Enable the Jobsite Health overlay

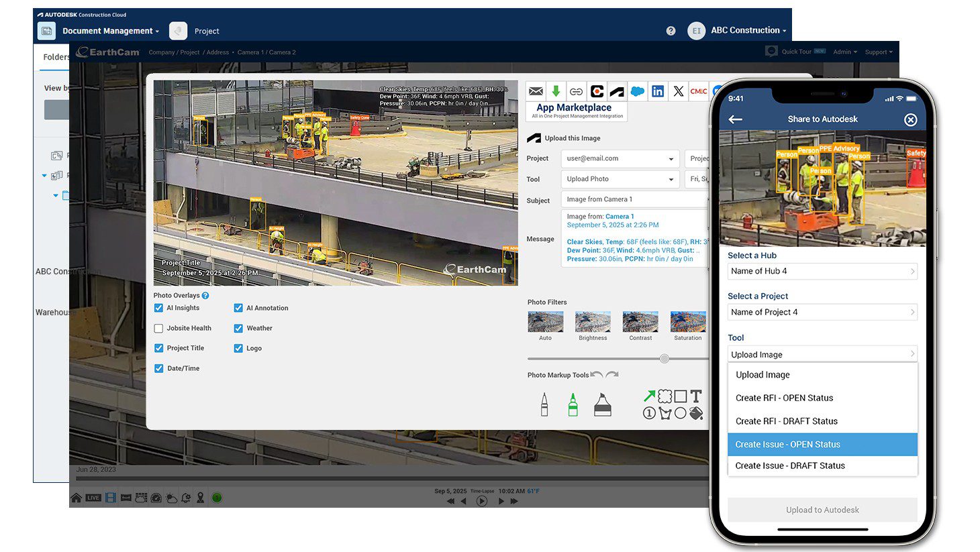(x=158, y=328)
